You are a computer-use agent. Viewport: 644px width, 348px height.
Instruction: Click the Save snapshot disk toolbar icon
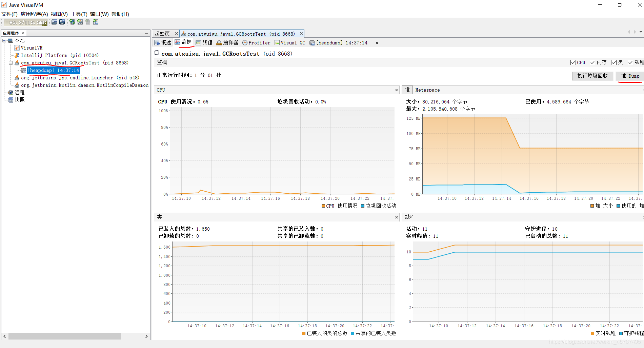pyautogui.click(x=62, y=22)
